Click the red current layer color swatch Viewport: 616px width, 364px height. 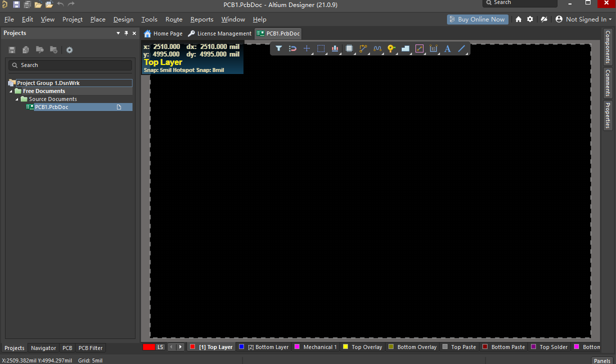tap(148, 347)
